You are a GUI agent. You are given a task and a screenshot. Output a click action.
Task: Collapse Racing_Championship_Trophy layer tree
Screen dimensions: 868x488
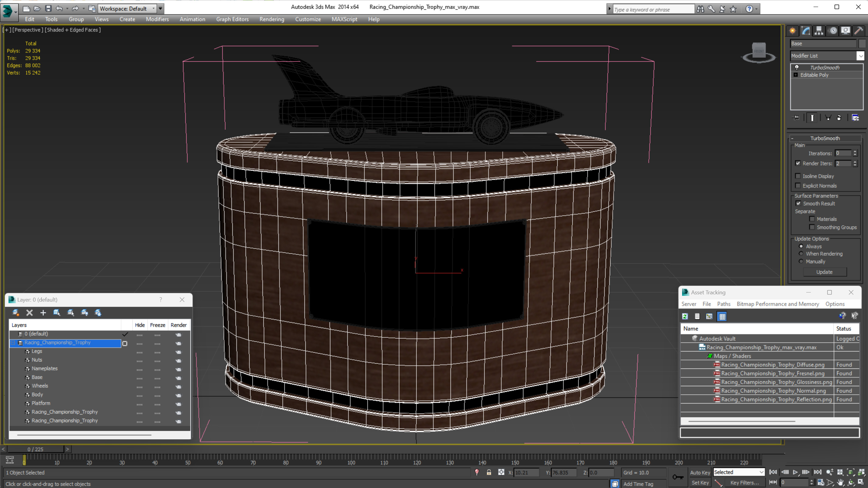pyautogui.click(x=13, y=342)
